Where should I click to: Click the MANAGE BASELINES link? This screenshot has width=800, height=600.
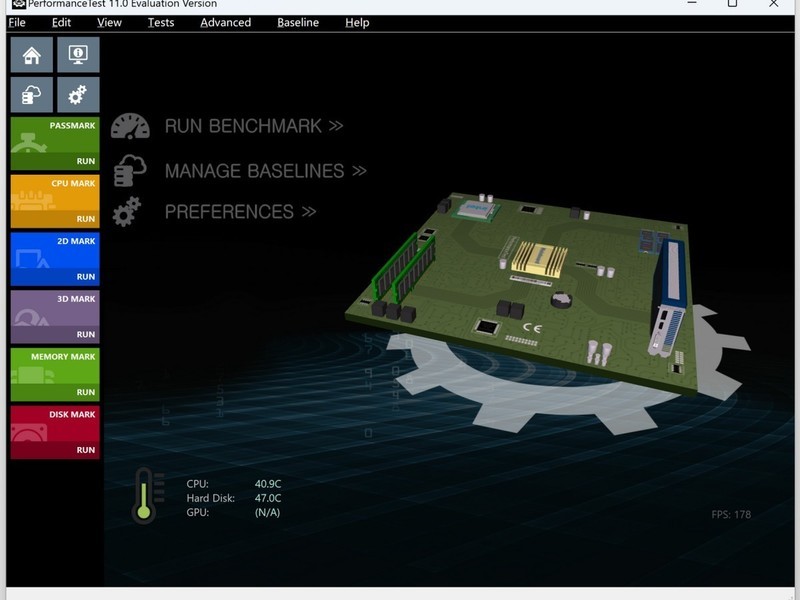click(x=265, y=171)
